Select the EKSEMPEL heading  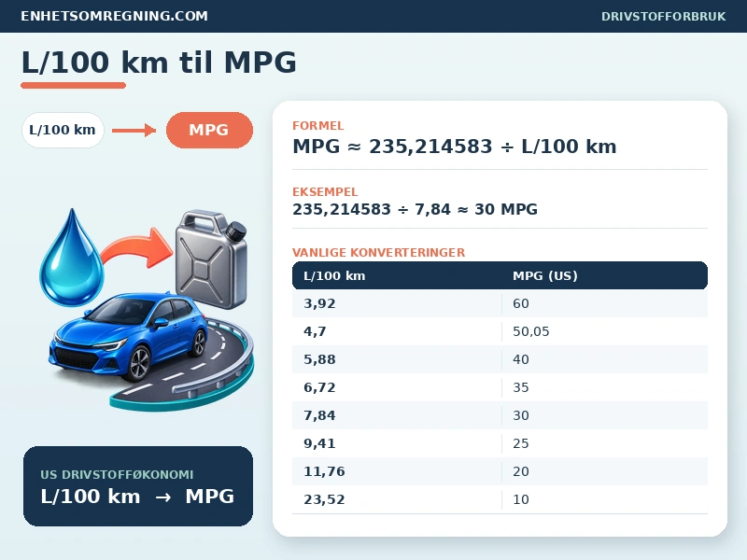click(x=325, y=192)
